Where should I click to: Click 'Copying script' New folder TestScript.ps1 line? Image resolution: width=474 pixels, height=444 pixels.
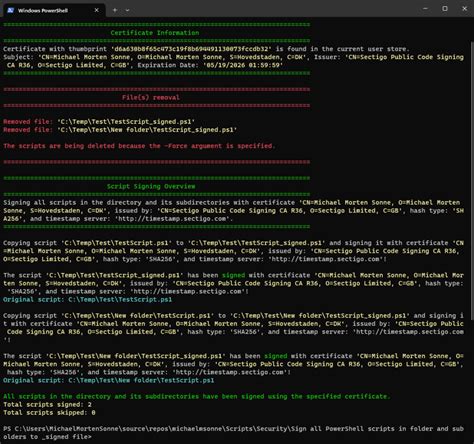(x=233, y=328)
